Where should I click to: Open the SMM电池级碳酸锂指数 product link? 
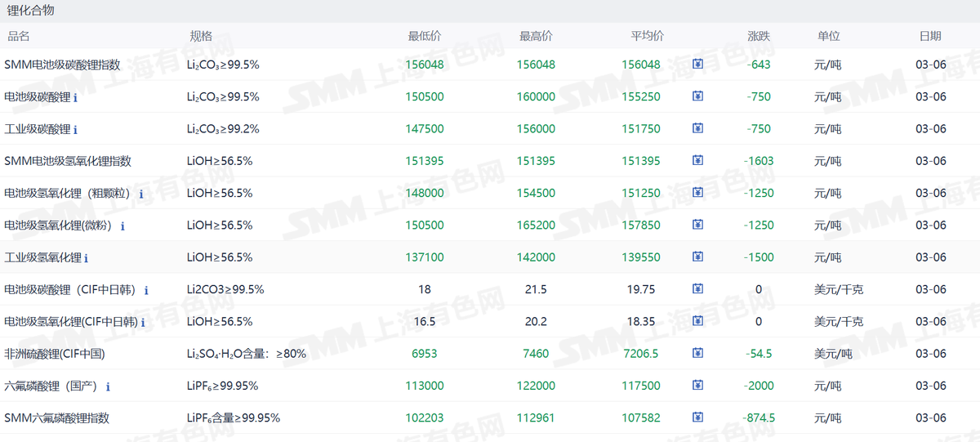[x=62, y=65]
